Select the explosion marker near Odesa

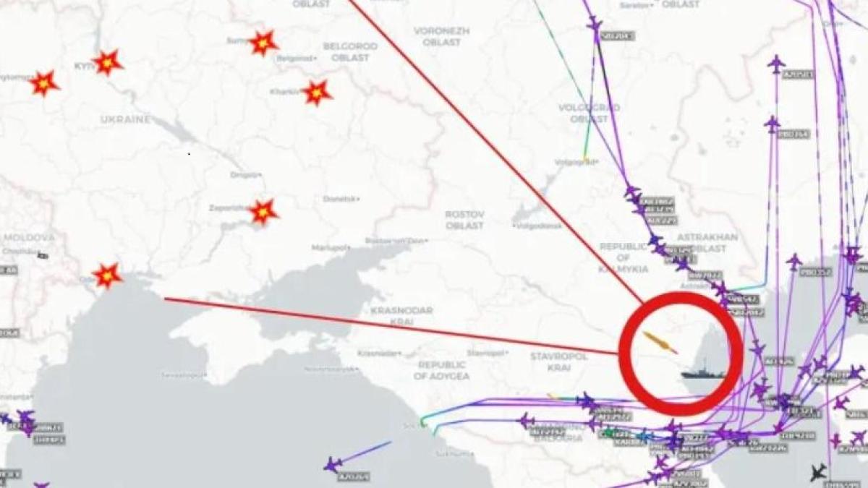coord(107,275)
